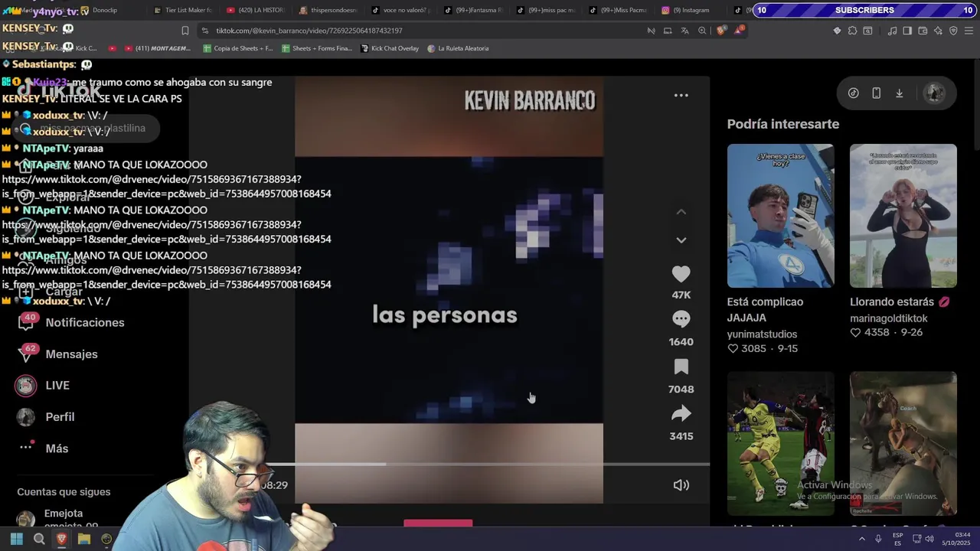980x551 pixels.
Task: Open the soccer players video thumbnail
Action: click(780, 444)
